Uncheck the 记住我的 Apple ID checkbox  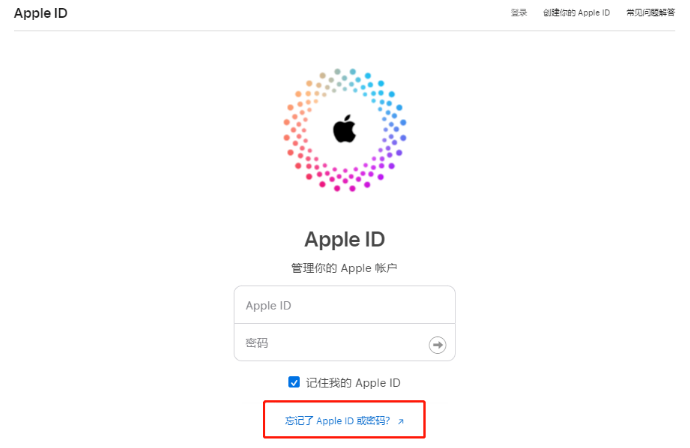point(294,382)
